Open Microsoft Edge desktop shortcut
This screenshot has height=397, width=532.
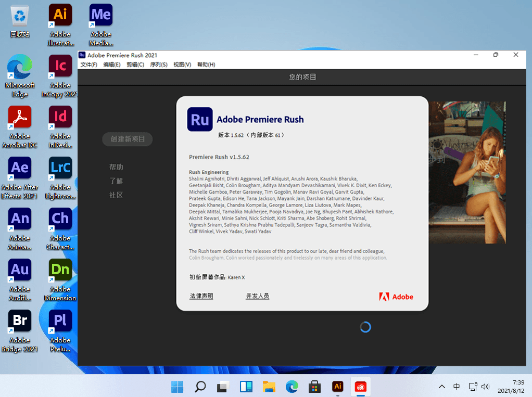click(20, 76)
